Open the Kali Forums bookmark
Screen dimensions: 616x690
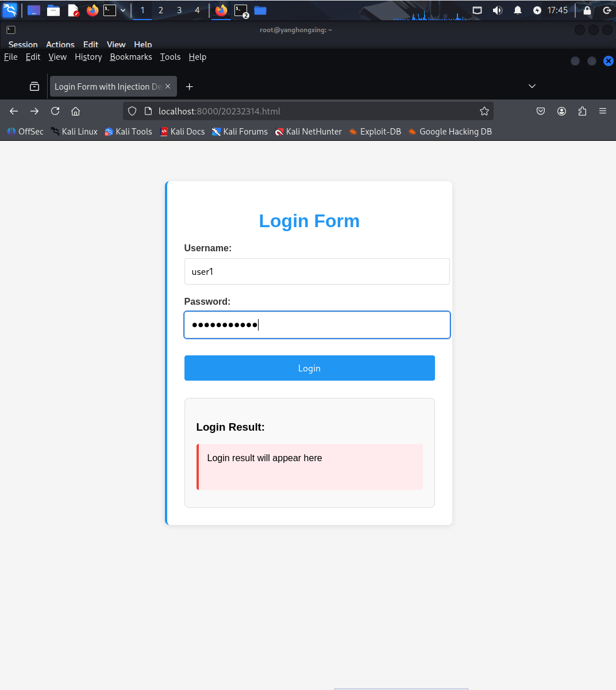[240, 132]
